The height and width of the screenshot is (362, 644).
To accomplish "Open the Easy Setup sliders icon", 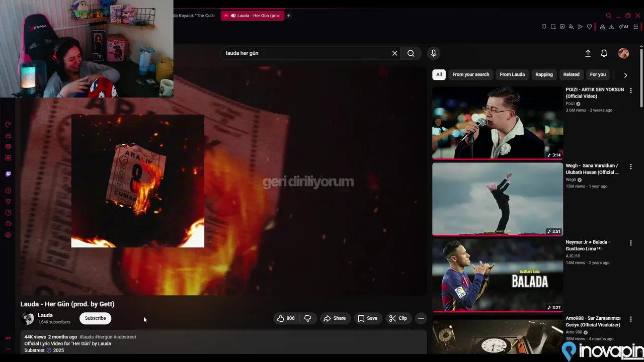I will pos(636,27).
